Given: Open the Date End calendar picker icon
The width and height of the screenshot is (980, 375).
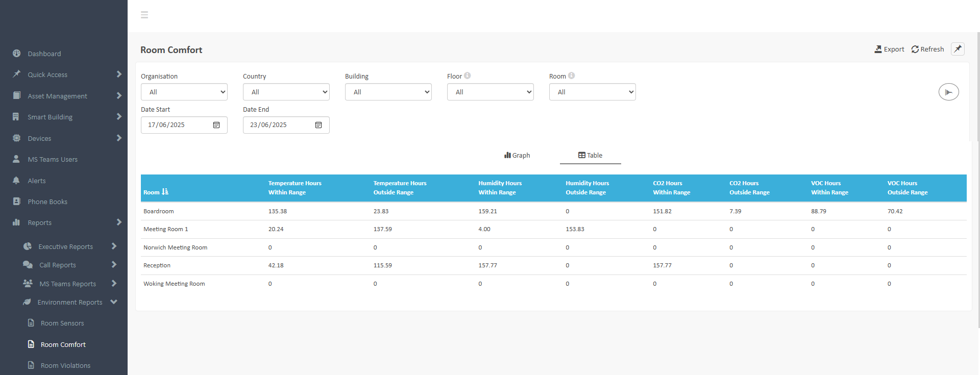Looking at the screenshot, I should click(x=318, y=125).
